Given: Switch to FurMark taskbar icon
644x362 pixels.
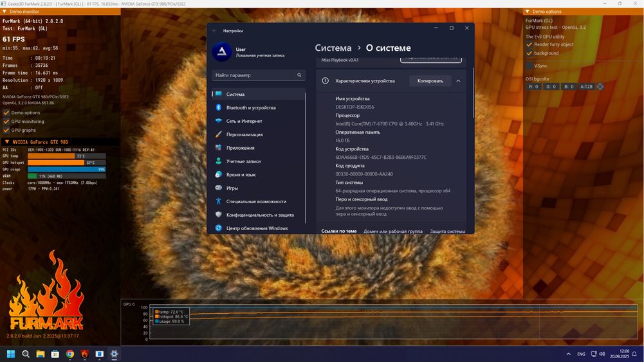Looking at the screenshot, I should [x=85, y=354].
